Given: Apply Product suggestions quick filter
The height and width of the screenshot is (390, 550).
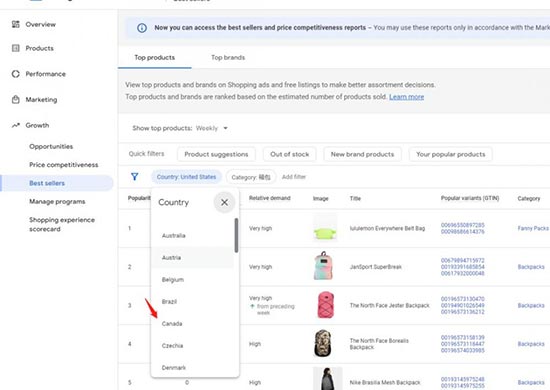Looking at the screenshot, I should [216, 154].
